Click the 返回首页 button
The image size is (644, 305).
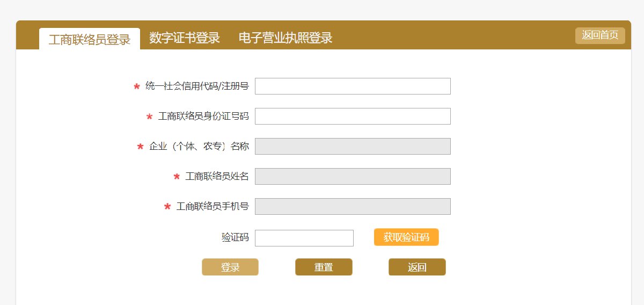pyautogui.click(x=600, y=35)
